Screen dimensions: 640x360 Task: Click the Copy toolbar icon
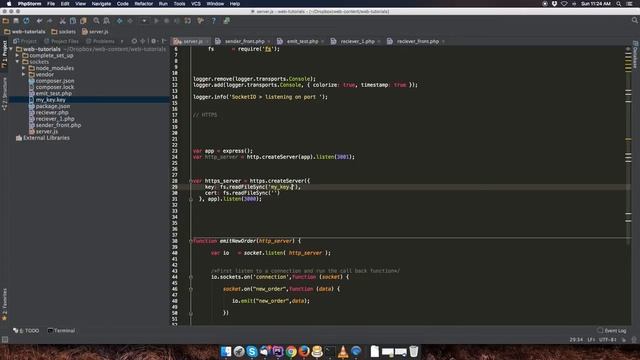click(73, 21)
